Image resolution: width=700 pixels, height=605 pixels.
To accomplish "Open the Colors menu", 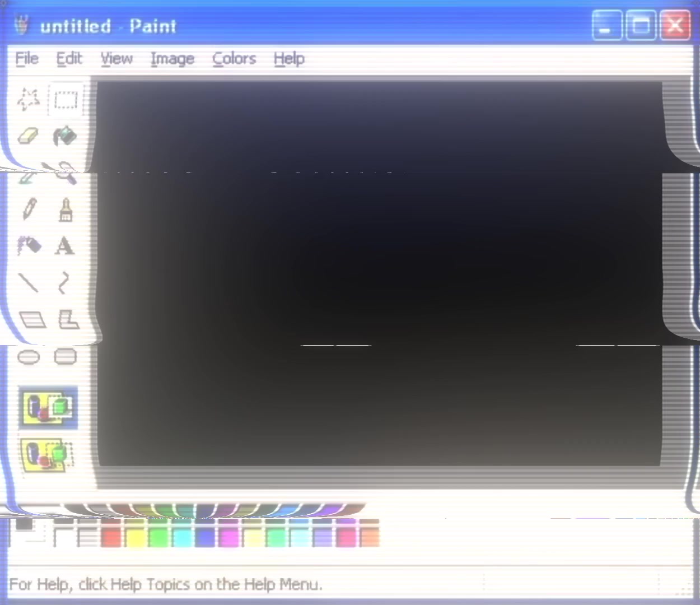I will click(234, 58).
